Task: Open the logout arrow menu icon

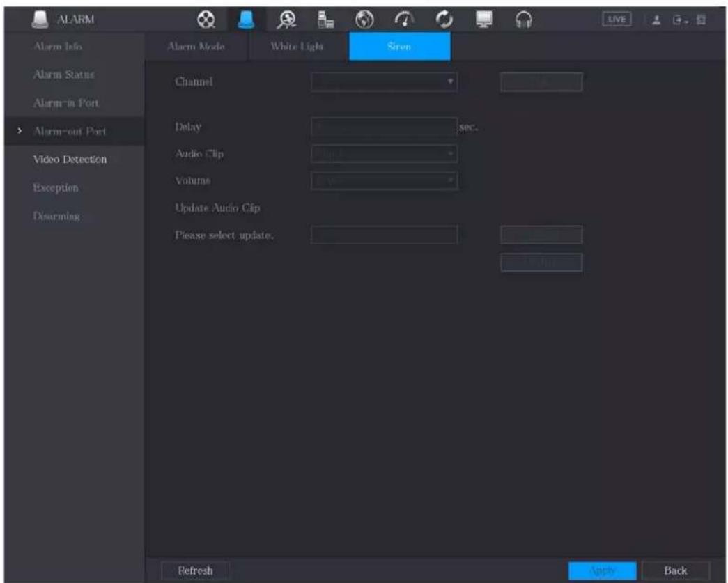Action: click(x=680, y=20)
